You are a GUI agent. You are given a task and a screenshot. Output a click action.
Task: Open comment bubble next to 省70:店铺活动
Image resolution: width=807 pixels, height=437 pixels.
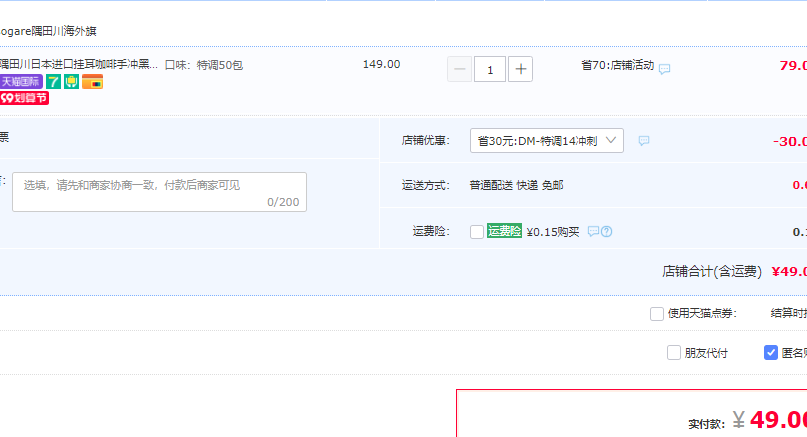[664, 68]
